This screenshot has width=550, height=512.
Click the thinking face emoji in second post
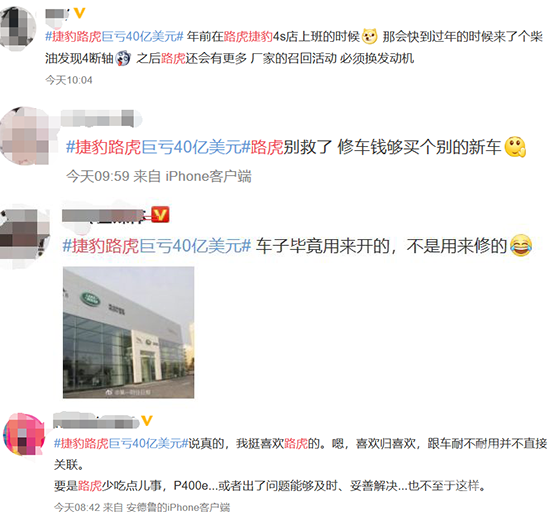(515, 147)
